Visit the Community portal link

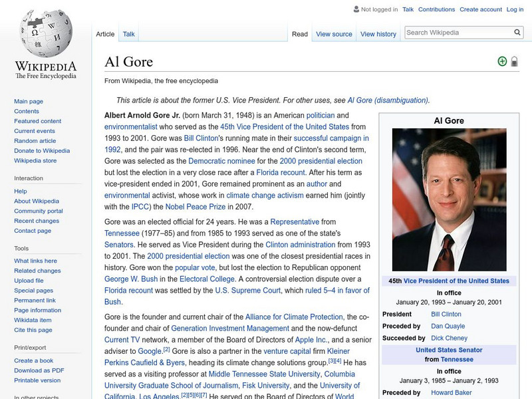click(x=39, y=211)
